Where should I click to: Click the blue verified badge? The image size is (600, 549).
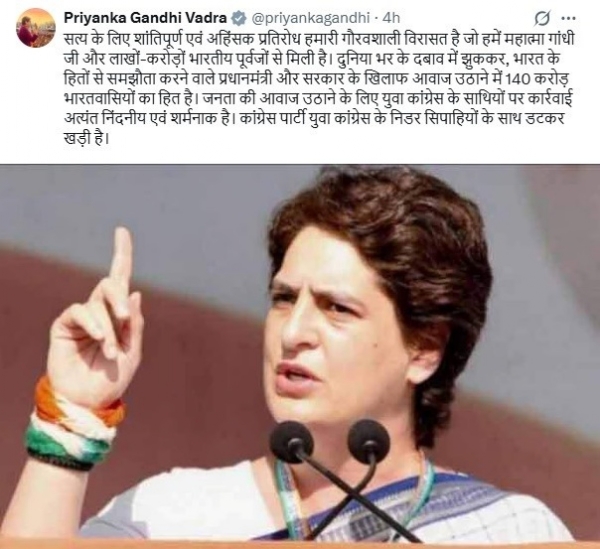point(240,18)
